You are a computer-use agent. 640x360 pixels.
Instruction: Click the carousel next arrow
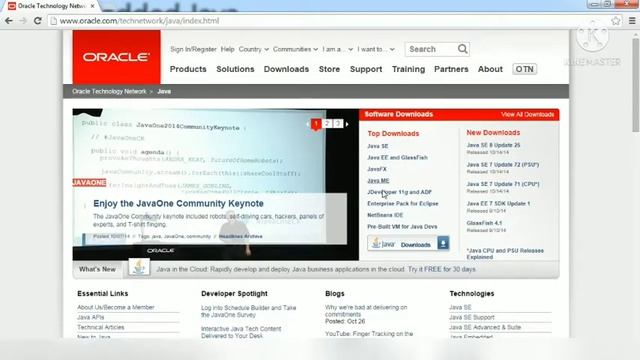347,124
